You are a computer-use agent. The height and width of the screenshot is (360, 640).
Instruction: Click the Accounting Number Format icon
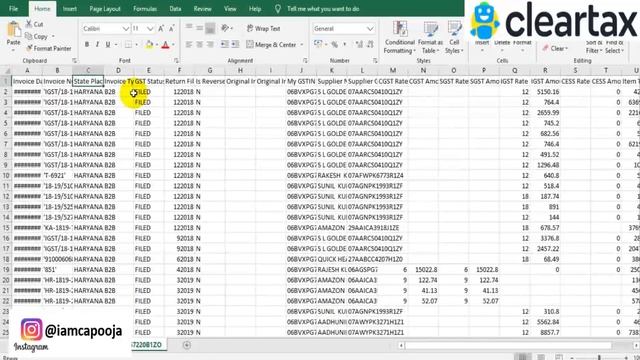(318, 44)
